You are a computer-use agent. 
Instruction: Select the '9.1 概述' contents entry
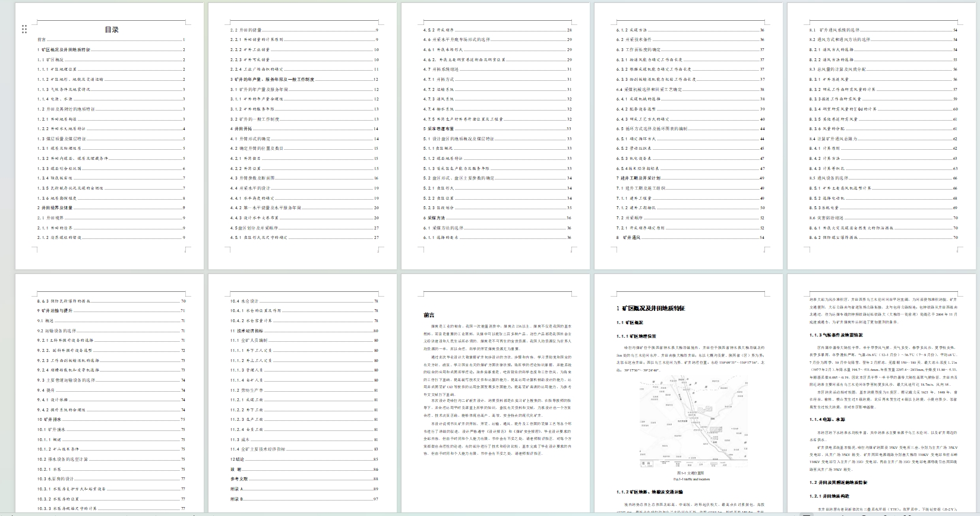(x=111, y=320)
